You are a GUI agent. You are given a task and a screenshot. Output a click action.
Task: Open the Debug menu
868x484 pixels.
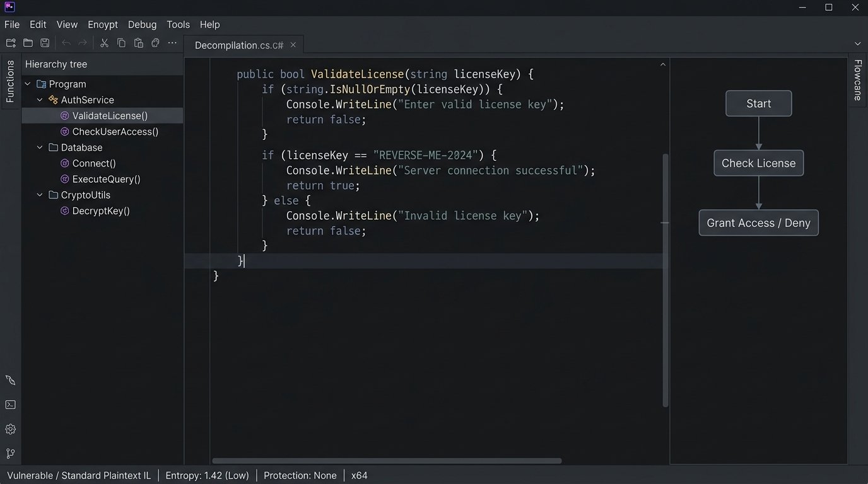[142, 25]
